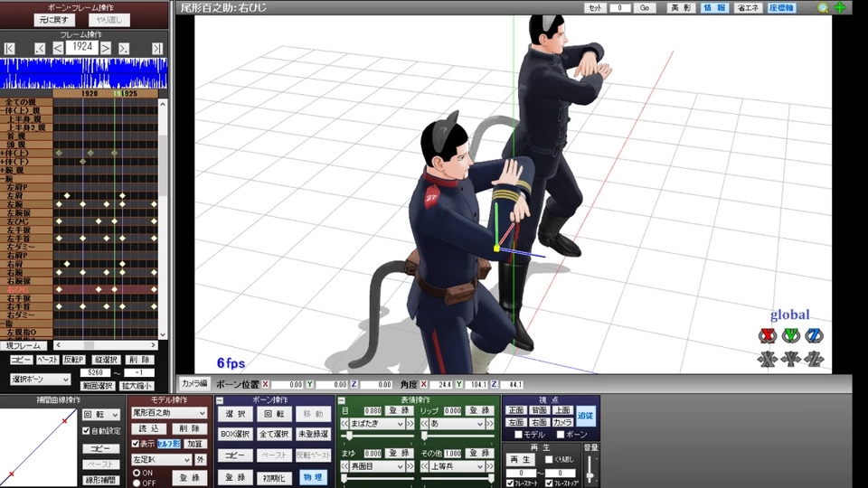Screen dimensions: 868x488
Task: Step back one frame (<) button
Action: [58, 48]
